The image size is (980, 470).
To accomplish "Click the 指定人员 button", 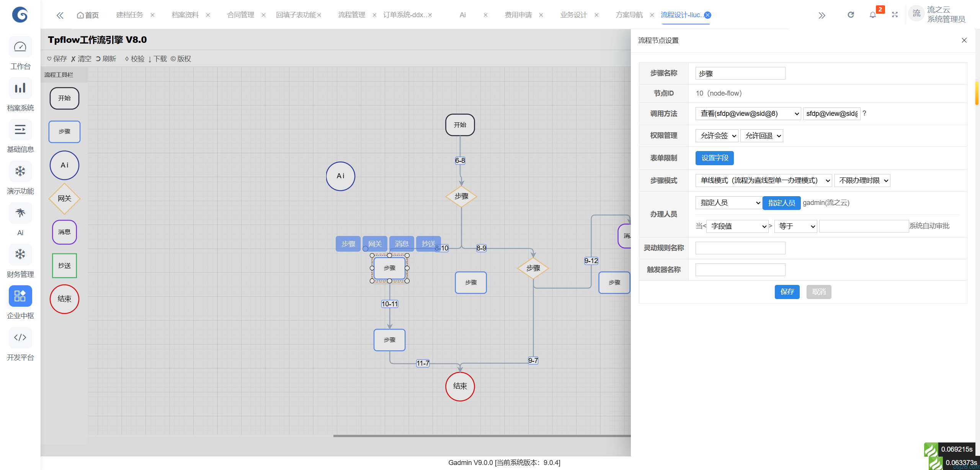I will coord(782,203).
